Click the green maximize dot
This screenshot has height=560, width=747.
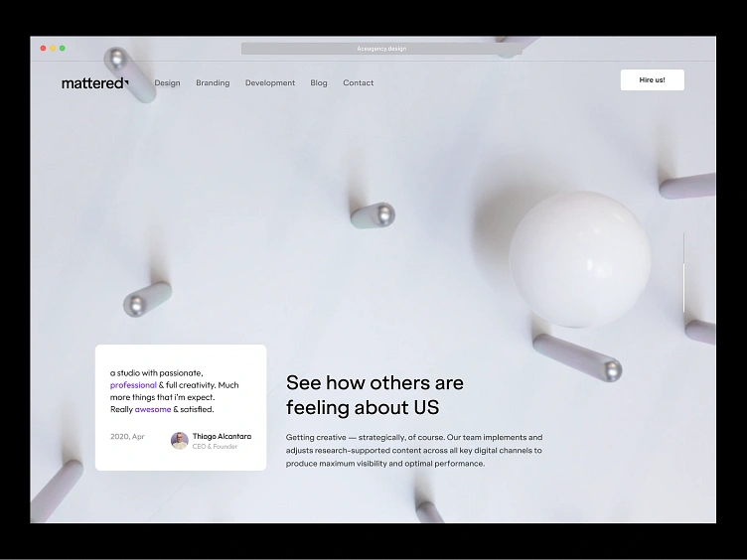click(x=62, y=48)
